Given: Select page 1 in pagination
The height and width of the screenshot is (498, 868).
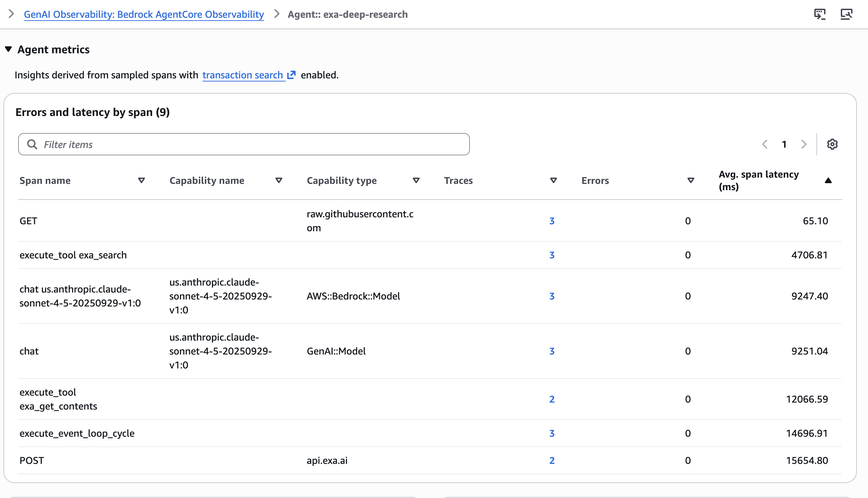Looking at the screenshot, I should pos(784,144).
